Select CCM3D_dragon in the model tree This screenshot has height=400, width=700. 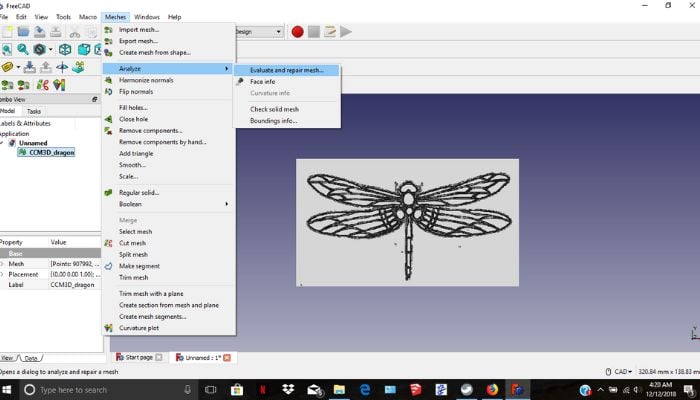click(x=52, y=152)
